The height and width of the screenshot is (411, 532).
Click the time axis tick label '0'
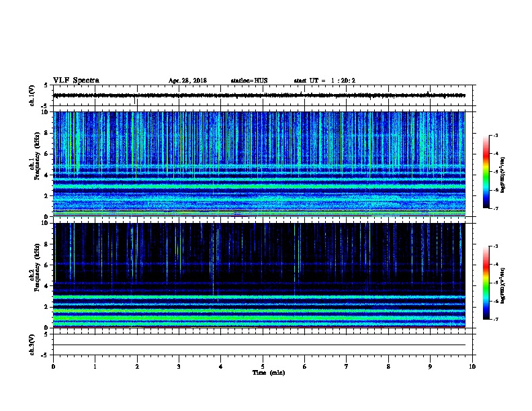coord(53,367)
